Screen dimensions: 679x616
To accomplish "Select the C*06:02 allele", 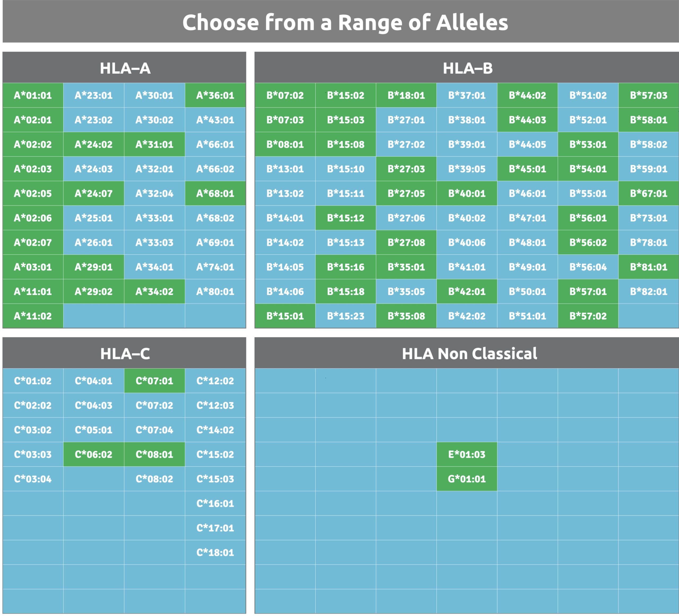I will tap(94, 454).
